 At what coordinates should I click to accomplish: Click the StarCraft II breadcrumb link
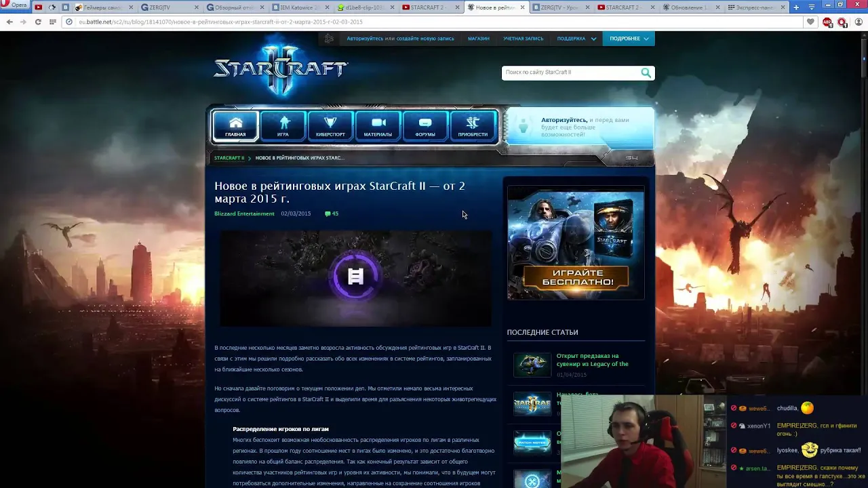pyautogui.click(x=229, y=158)
